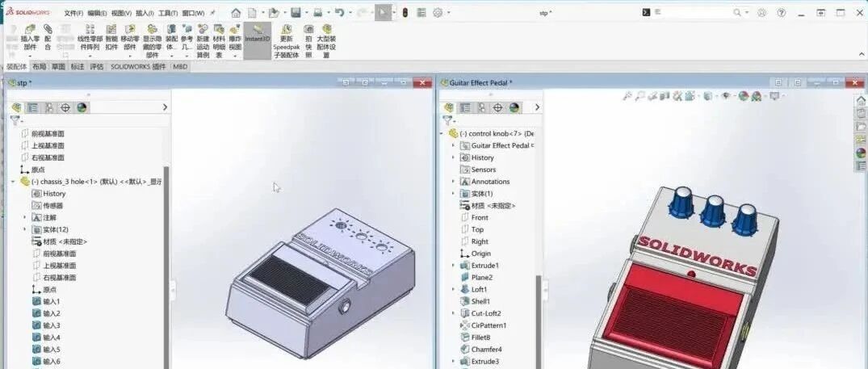Image resolution: width=868 pixels, height=369 pixels.
Task: Collapse chassis_3 hole<1> tree node
Action: coord(13,182)
